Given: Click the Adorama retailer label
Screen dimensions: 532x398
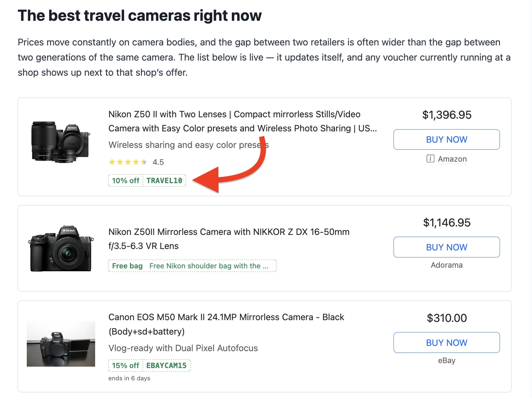Looking at the screenshot, I should [446, 265].
